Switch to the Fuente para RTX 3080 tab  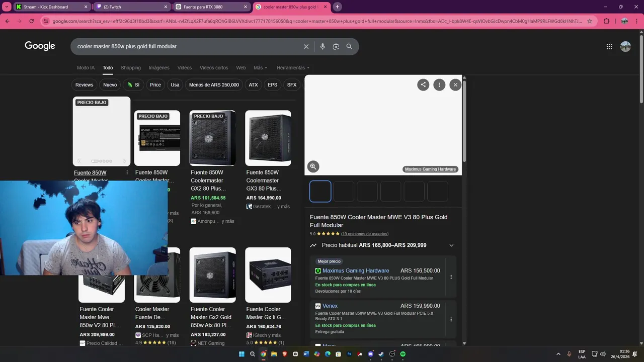(211, 7)
